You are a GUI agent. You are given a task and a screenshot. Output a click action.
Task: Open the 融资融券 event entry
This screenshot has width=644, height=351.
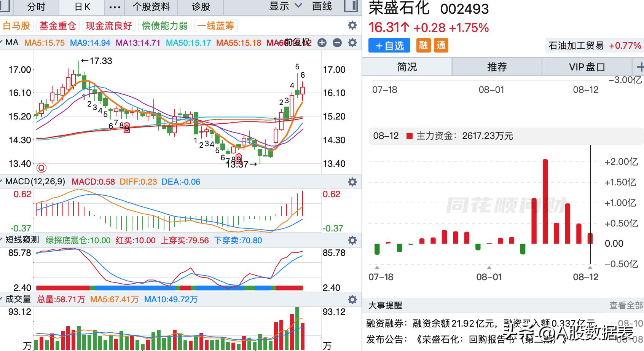click(x=505, y=324)
